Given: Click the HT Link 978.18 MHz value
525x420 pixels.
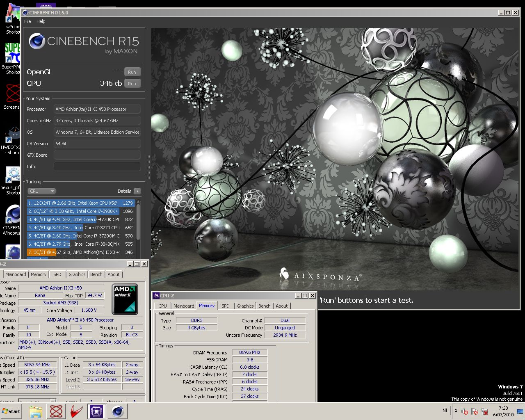Looking at the screenshot, I should (x=38, y=387).
